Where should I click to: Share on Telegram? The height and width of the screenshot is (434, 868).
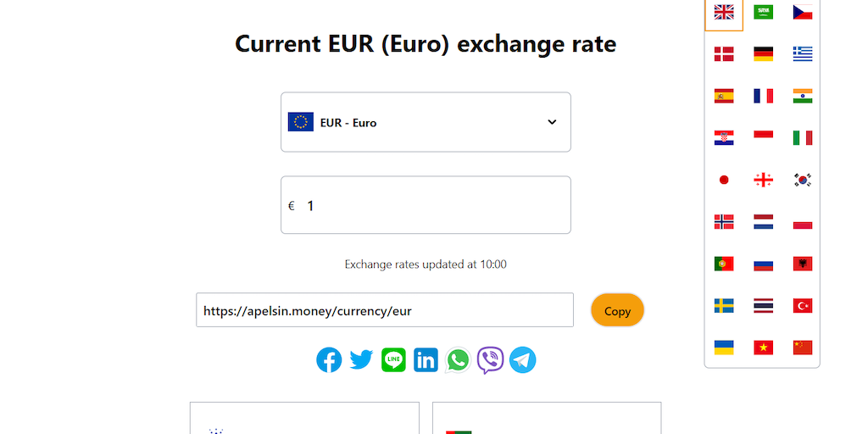522,360
